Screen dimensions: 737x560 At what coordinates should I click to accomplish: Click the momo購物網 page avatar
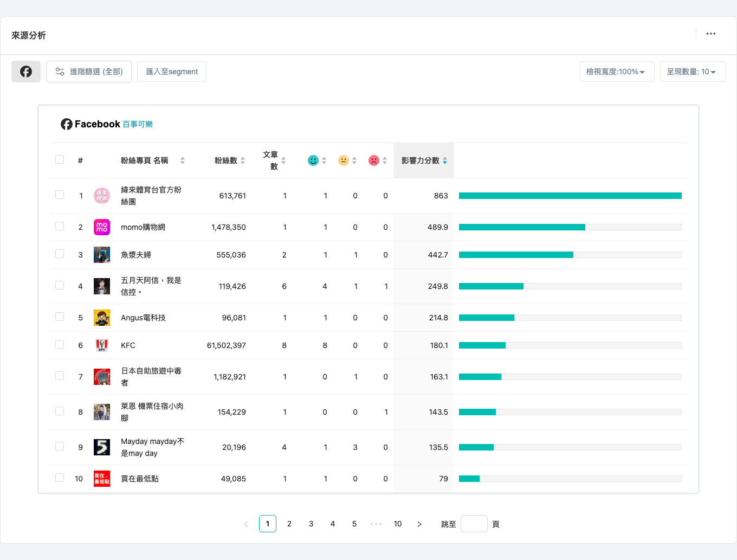click(102, 227)
